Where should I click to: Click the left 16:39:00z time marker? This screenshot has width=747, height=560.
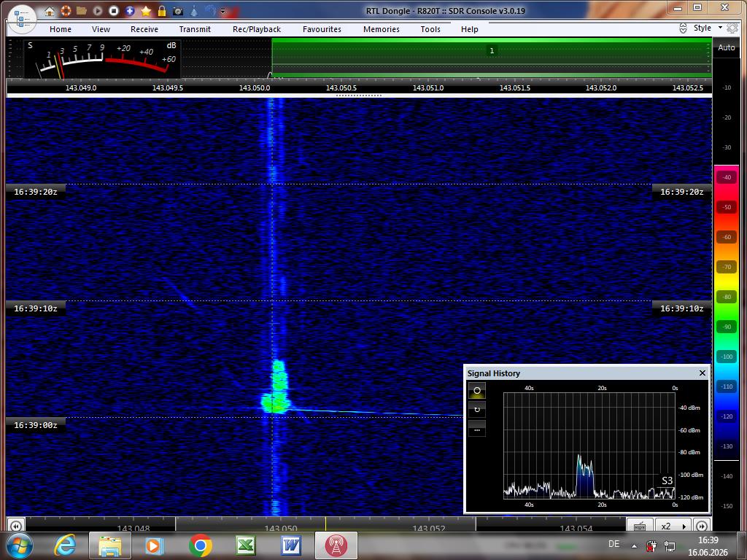pyautogui.click(x=35, y=425)
